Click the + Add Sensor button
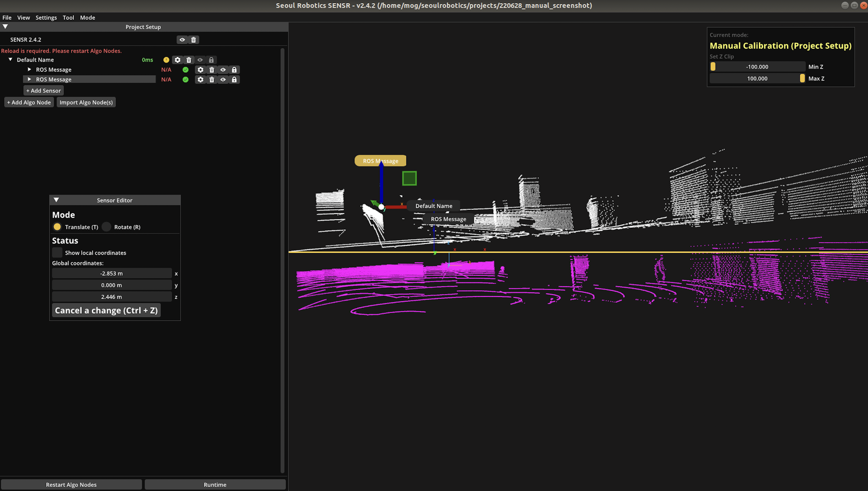Viewport: 868px width, 491px height. coord(43,91)
